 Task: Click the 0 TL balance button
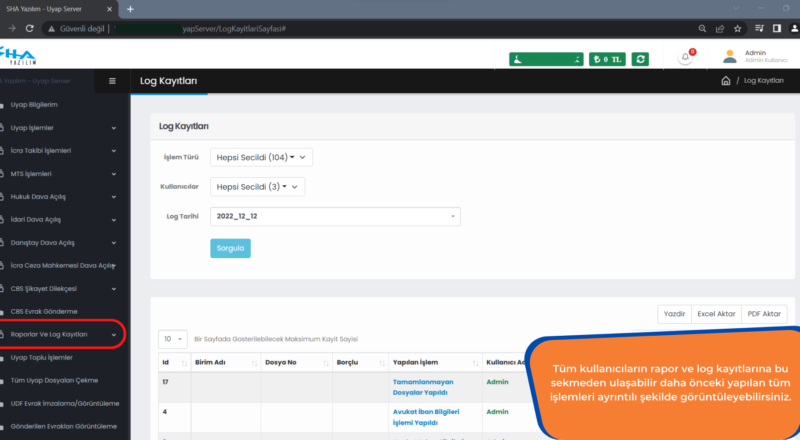click(607, 59)
